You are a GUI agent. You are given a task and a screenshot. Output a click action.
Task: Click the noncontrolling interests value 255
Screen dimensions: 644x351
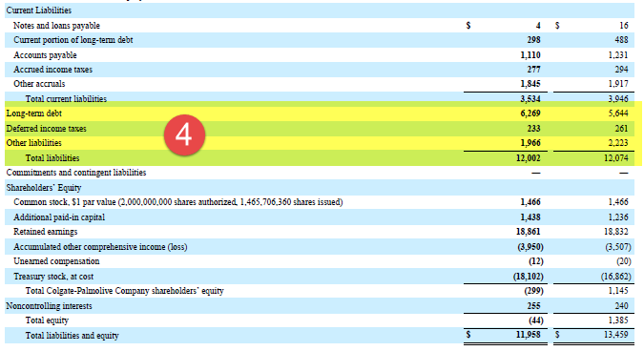click(533, 306)
